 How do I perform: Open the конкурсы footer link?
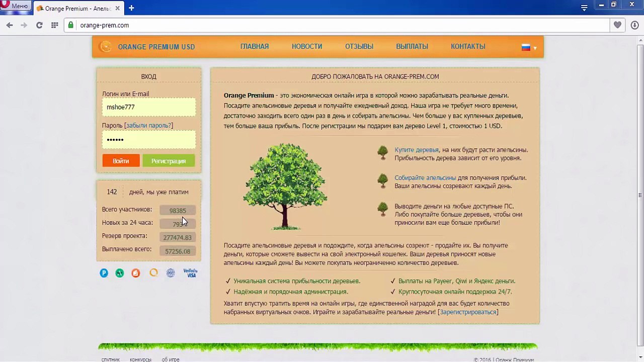pos(140,359)
